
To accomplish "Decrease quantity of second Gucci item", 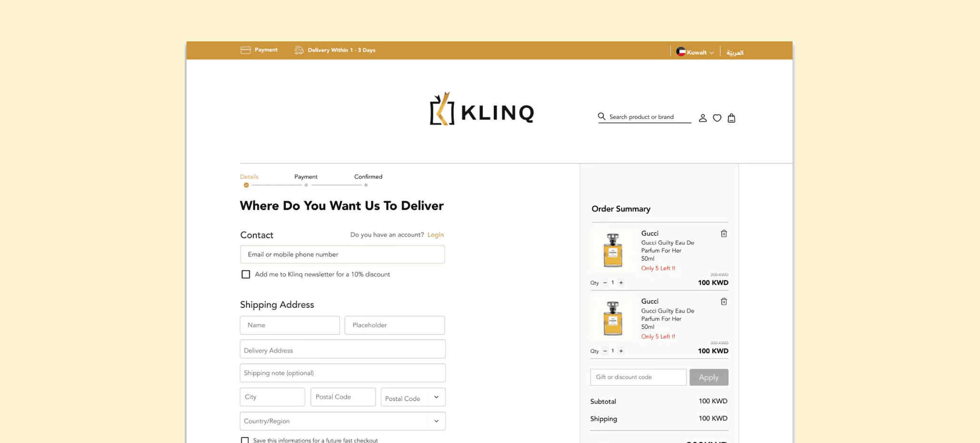I will [x=605, y=351].
